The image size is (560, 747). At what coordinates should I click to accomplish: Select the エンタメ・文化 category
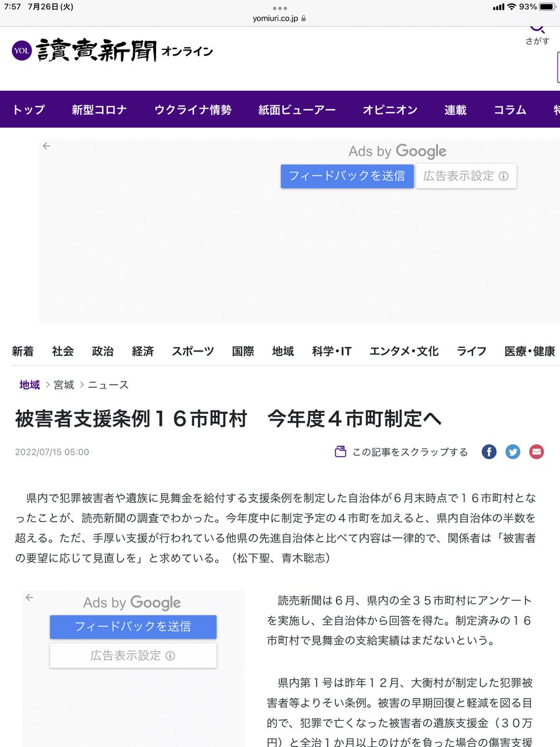pyautogui.click(x=404, y=351)
